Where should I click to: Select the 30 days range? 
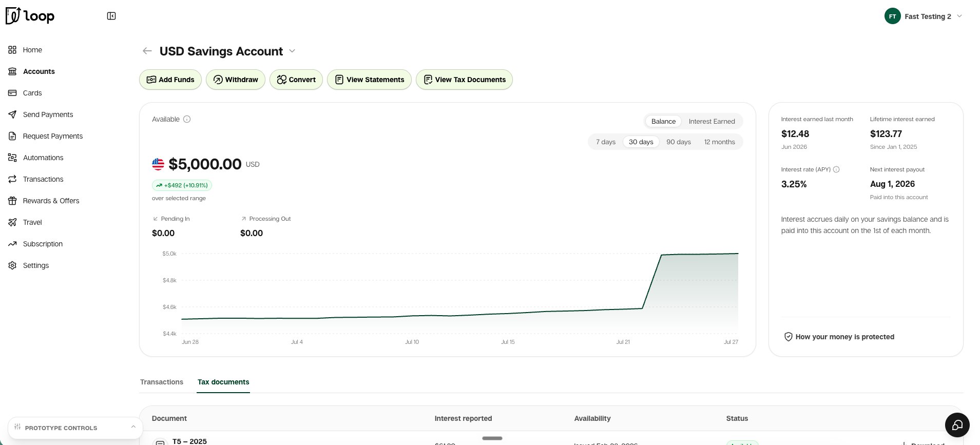click(x=641, y=142)
